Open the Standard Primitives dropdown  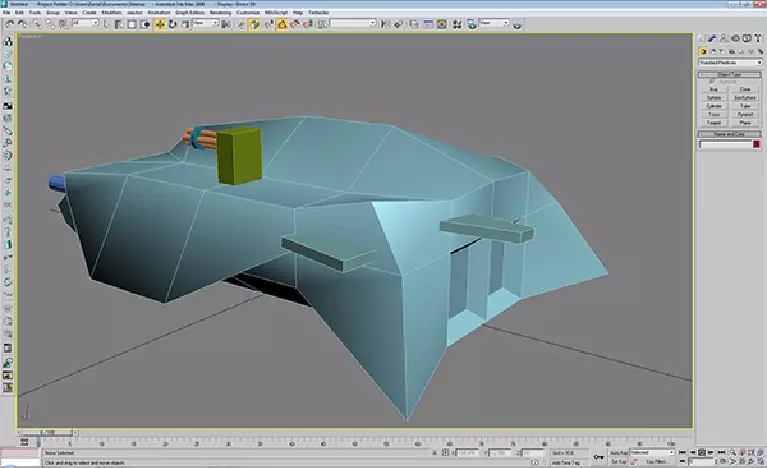click(730, 62)
